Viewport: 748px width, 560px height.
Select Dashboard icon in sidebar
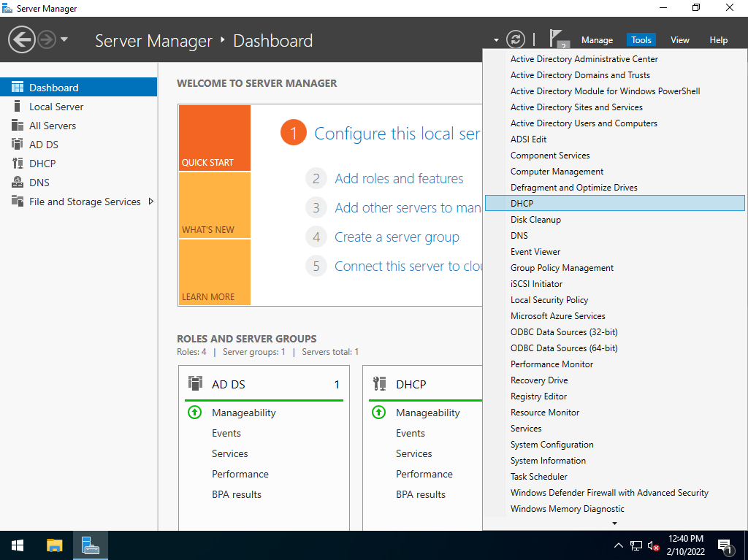coord(18,88)
